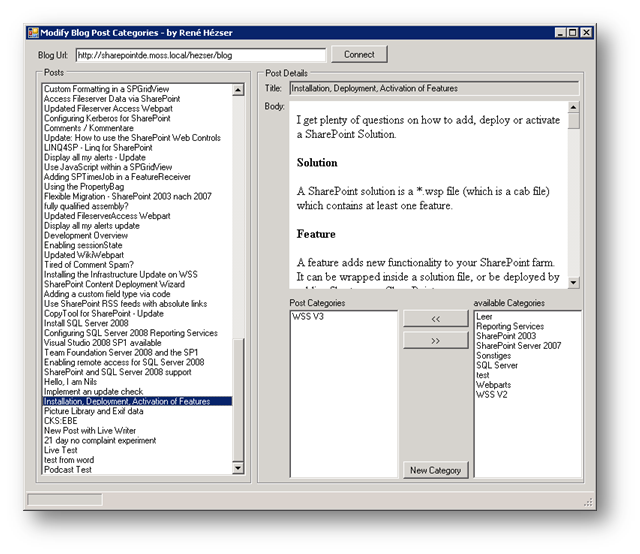The width and height of the screenshot is (640, 554).
Task: Select 'WSS V2' category
Action: (491, 395)
